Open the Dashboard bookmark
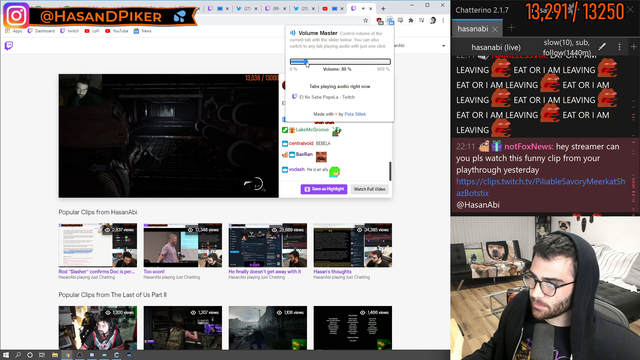This screenshot has width=640, height=360. (x=41, y=31)
